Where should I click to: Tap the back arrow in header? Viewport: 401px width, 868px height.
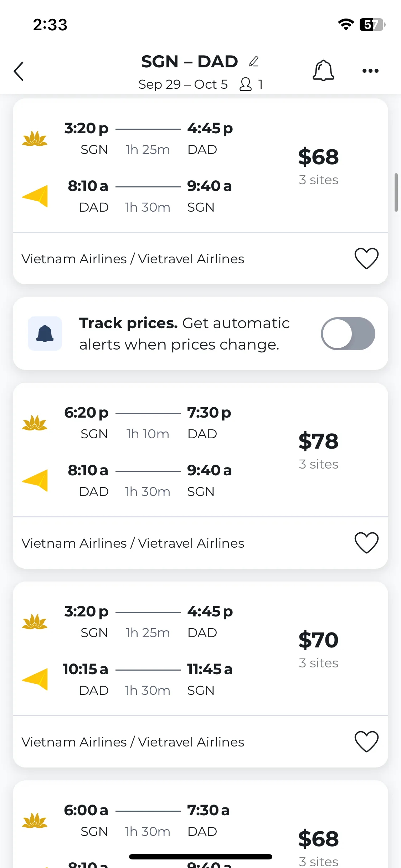19,71
